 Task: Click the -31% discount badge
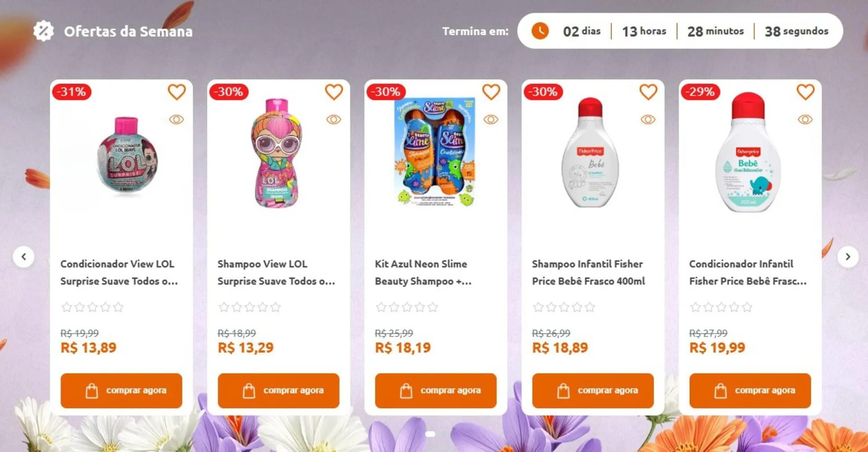coord(72,92)
